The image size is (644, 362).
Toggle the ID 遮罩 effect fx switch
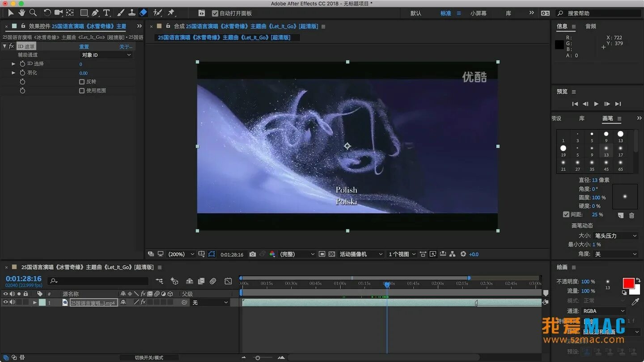12,46
